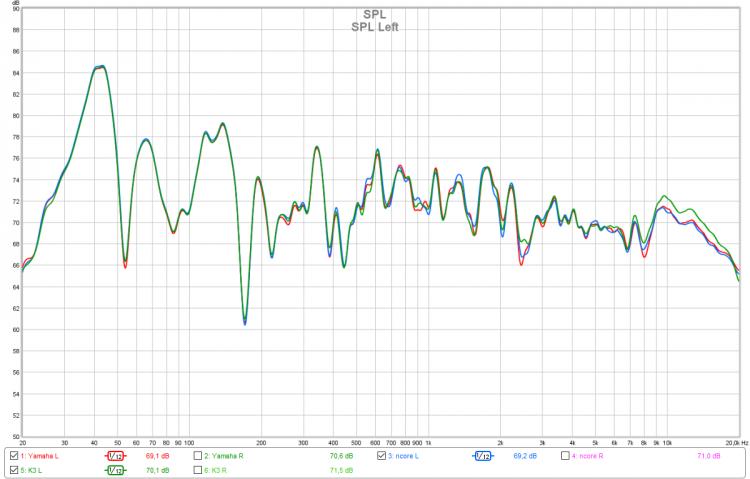Select the '5: K3 L' legend label
The height and width of the screenshot is (479, 750).
(x=33, y=469)
